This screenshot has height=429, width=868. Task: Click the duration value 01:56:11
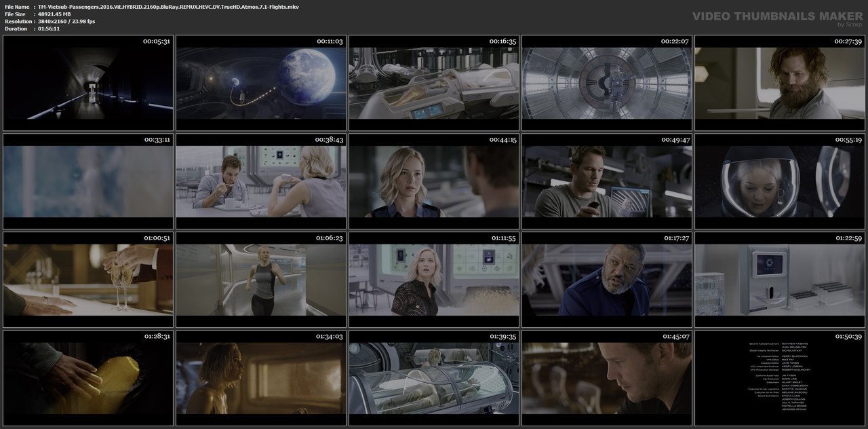[x=49, y=29]
